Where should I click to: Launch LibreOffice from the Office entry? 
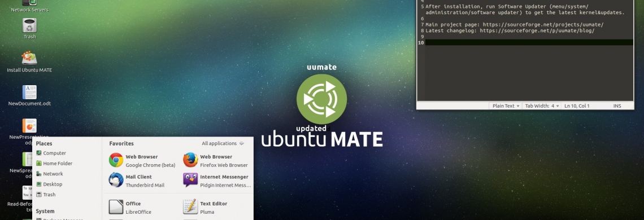[130, 207]
